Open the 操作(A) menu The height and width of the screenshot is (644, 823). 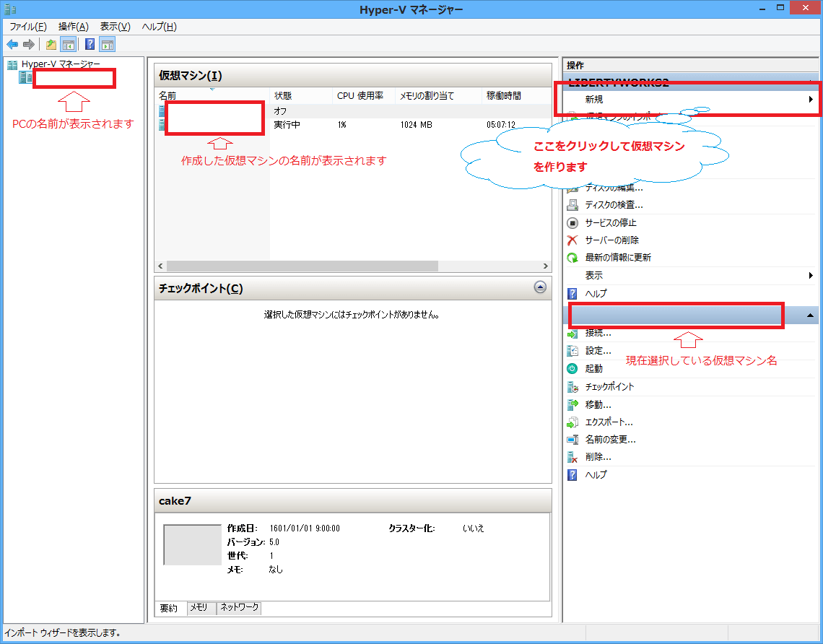pos(73,27)
